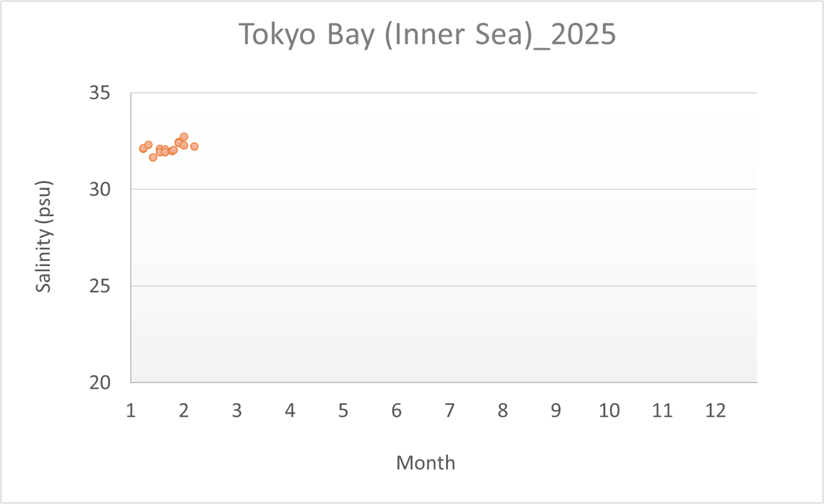The height and width of the screenshot is (504, 824).
Task: Click month label 2 on horizontal axis
Action: [184, 410]
